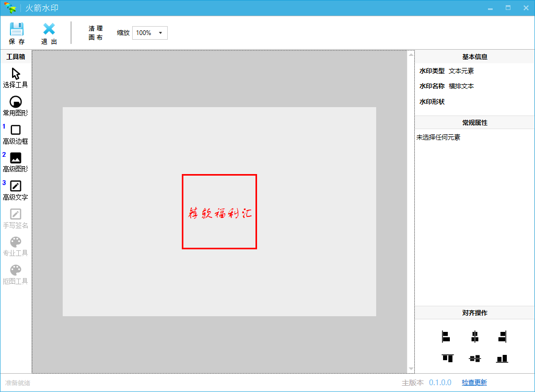Click the 火箭水印 app logo icon
Image resolution: width=535 pixels, height=392 pixels.
(x=10, y=7)
